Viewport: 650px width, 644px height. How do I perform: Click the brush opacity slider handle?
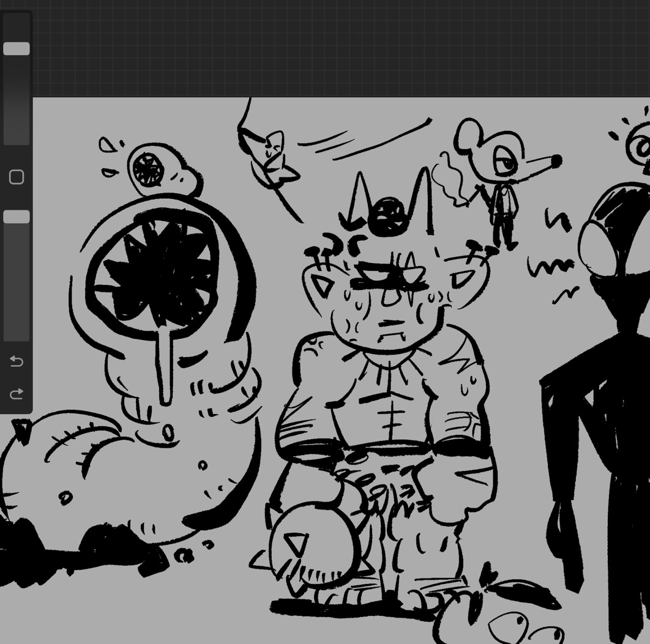pyautogui.click(x=17, y=217)
